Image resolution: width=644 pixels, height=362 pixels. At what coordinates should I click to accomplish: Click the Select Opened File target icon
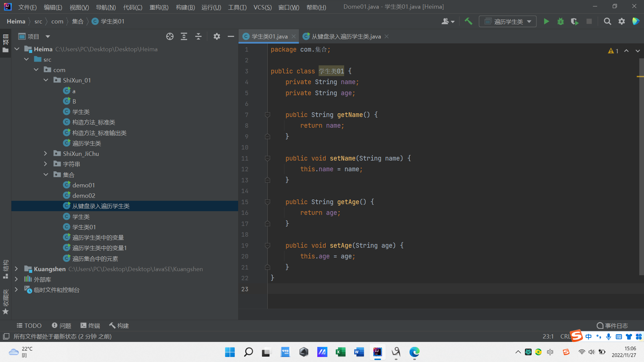coord(170,37)
